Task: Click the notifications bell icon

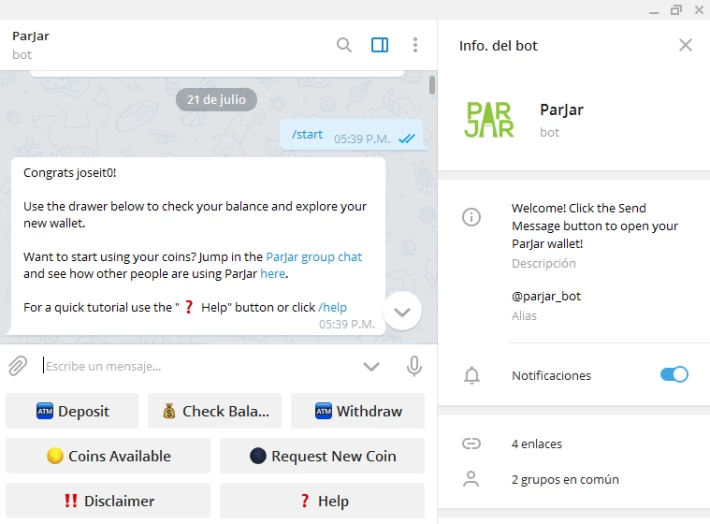Action: click(471, 375)
